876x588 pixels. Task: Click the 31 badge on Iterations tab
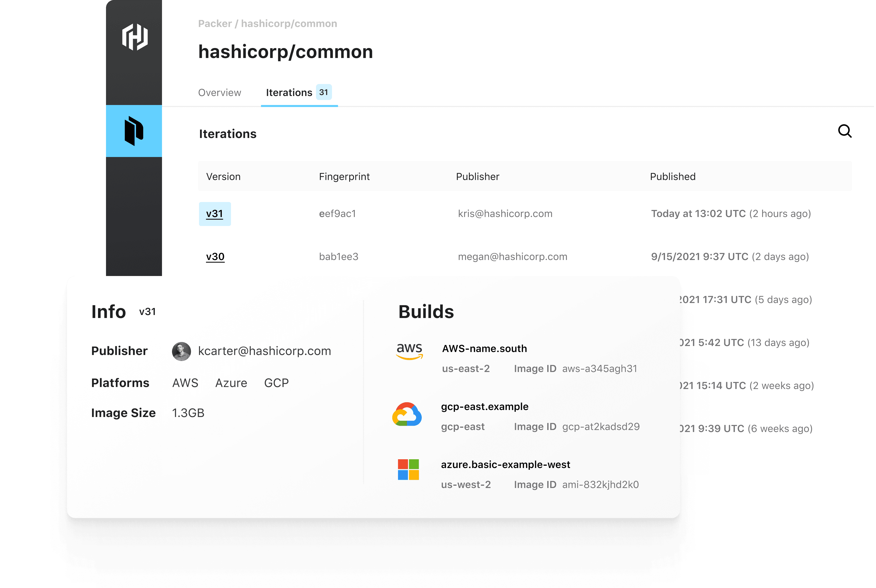(324, 92)
